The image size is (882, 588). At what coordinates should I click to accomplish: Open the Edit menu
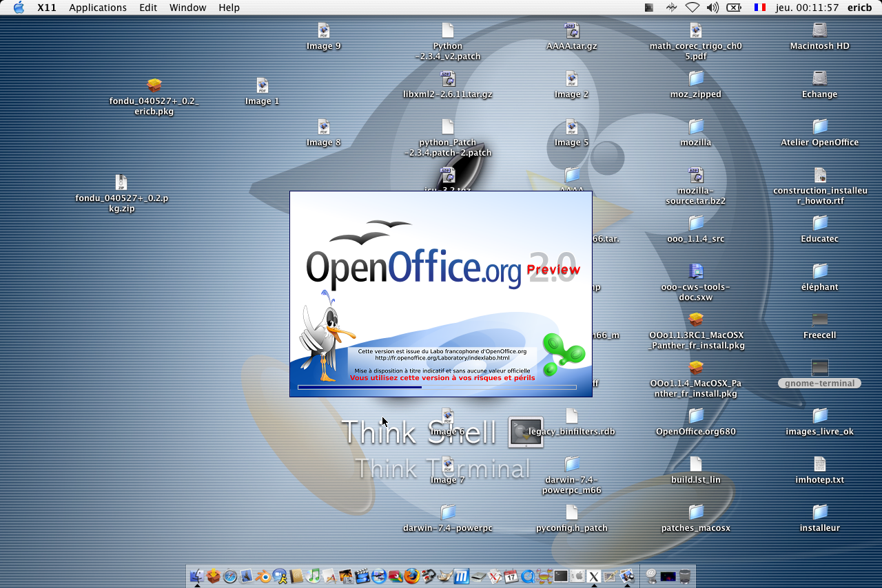point(148,8)
